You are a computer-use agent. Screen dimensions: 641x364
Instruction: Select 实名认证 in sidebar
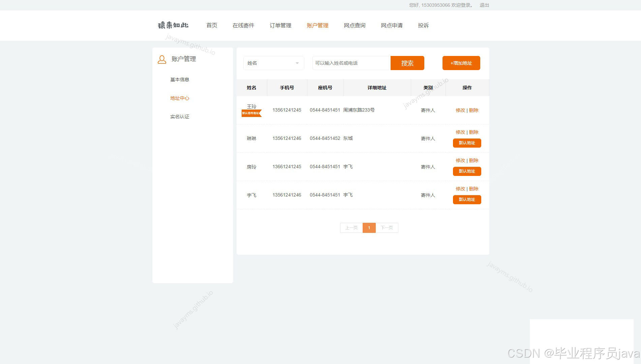[180, 117]
